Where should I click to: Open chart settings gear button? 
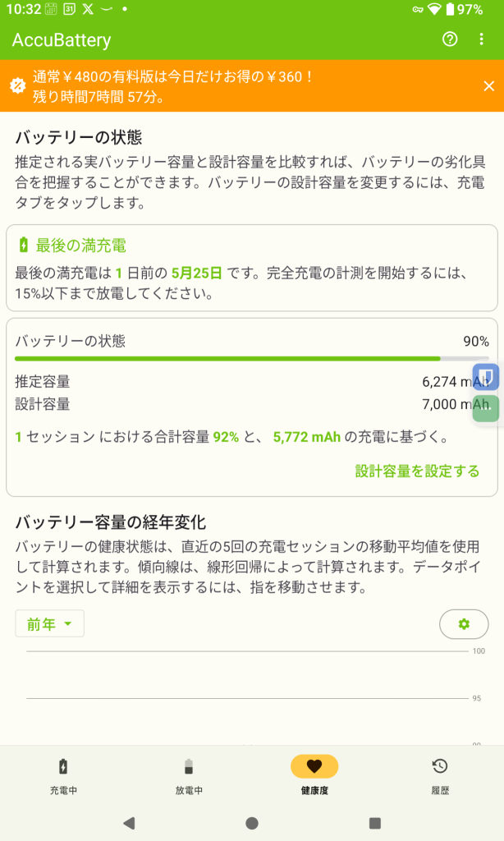pos(464,624)
